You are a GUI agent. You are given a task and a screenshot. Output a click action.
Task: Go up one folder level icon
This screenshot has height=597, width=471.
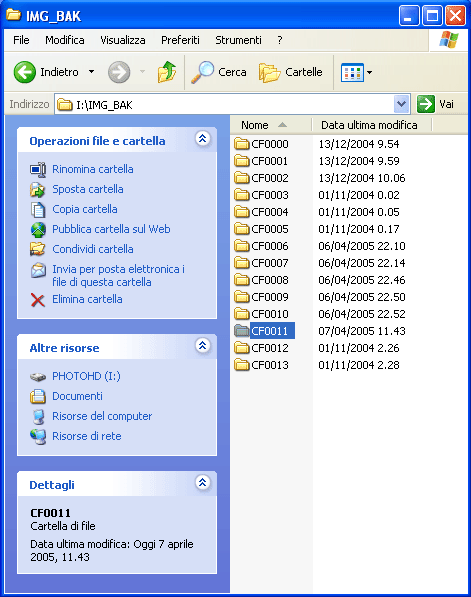(x=167, y=72)
